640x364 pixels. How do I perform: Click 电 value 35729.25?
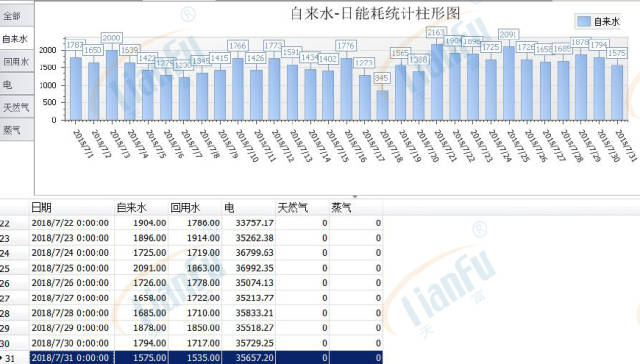point(249,343)
